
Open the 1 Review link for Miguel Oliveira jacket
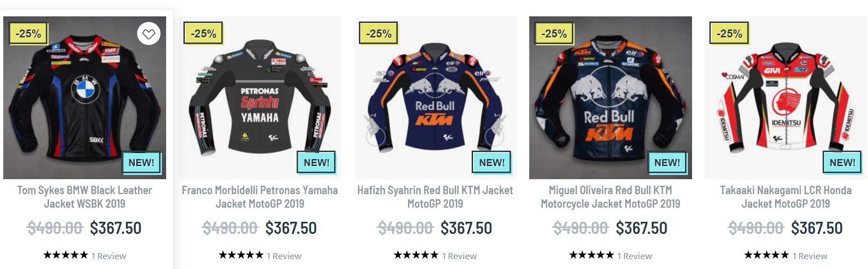tap(635, 256)
